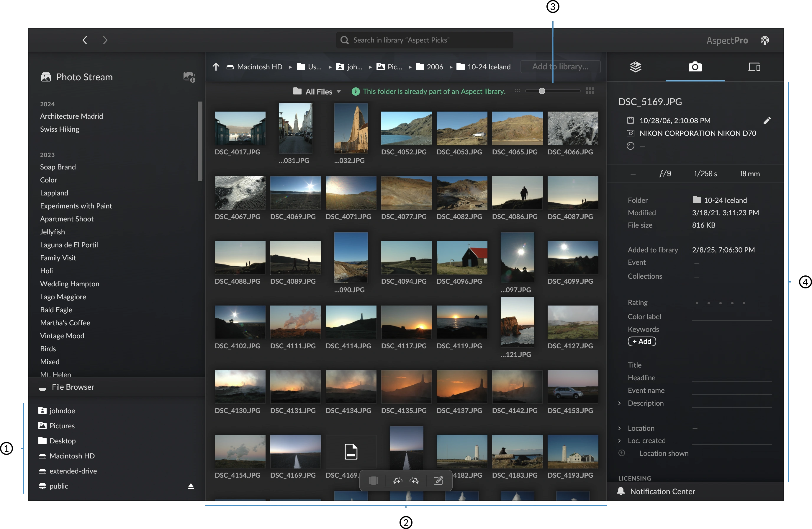
Task: Open the Martha's Coffee album
Action: (x=65, y=323)
